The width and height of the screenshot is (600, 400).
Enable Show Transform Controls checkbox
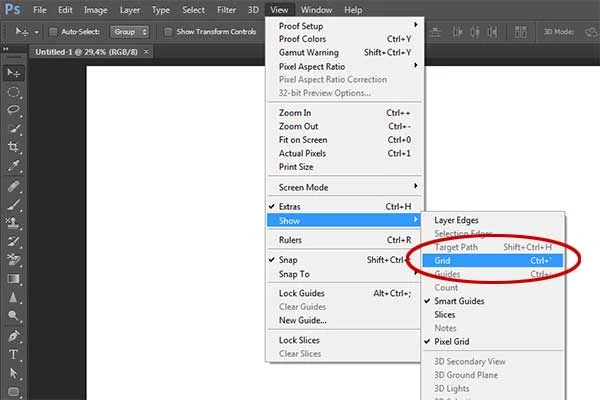[x=168, y=32]
